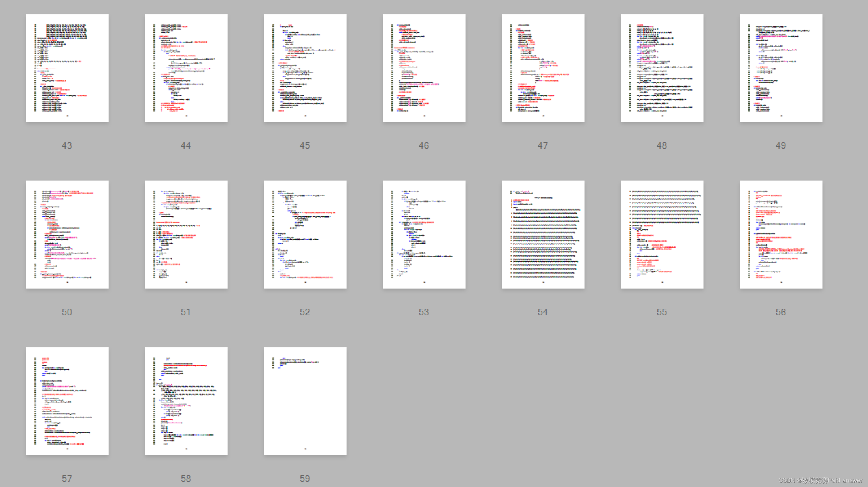Click the page number label 49

[x=781, y=145]
